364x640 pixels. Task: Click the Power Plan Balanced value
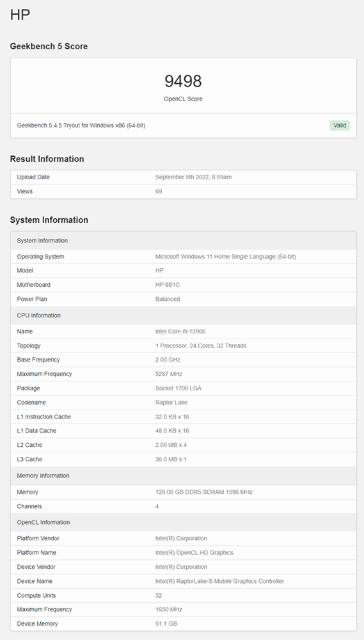tap(168, 299)
